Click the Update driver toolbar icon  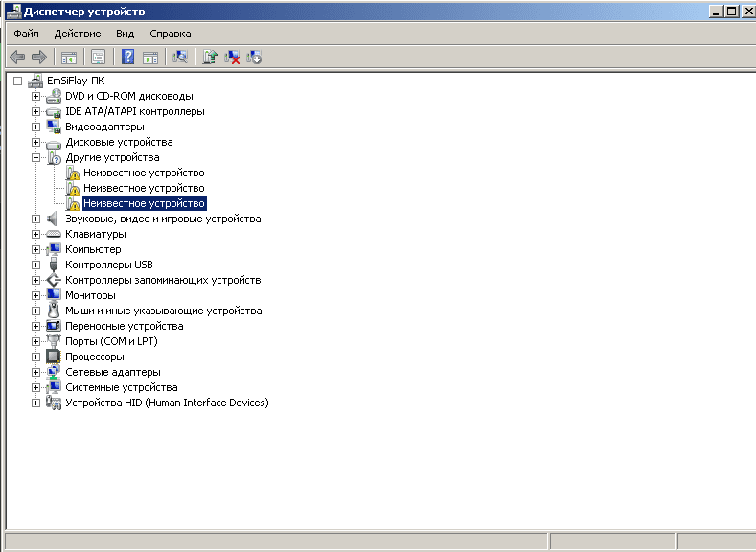210,57
